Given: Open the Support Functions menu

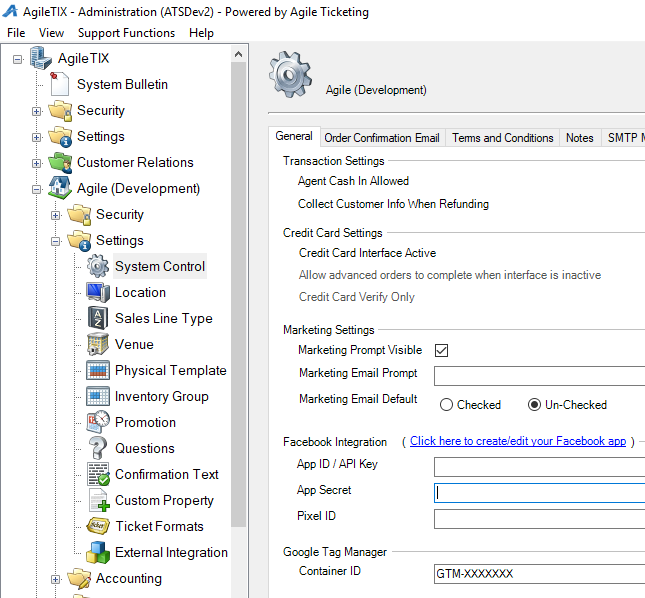Looking at the screenshot, I should click(x=126, y=33).
